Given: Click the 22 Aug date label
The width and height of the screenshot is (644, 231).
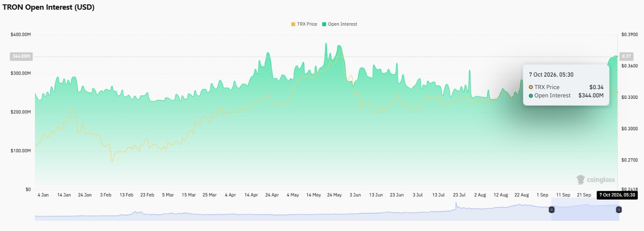Looking at the screenshot, I should [x=522, y=195].
